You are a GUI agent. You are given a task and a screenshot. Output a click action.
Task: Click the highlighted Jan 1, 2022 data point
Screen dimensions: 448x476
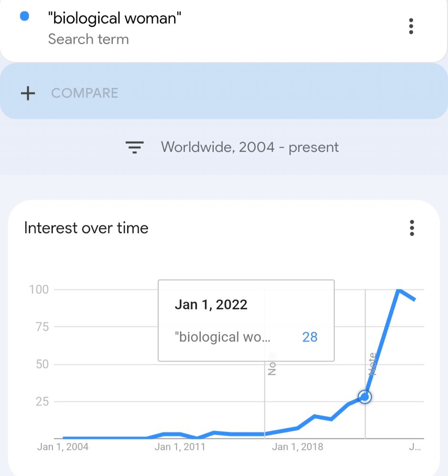tap(365, 397)
